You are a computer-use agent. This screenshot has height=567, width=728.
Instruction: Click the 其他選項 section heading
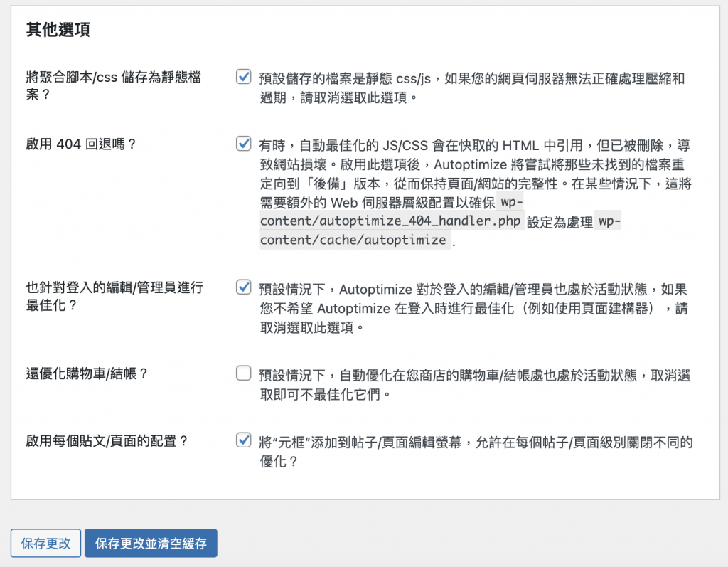pos(58,29)
